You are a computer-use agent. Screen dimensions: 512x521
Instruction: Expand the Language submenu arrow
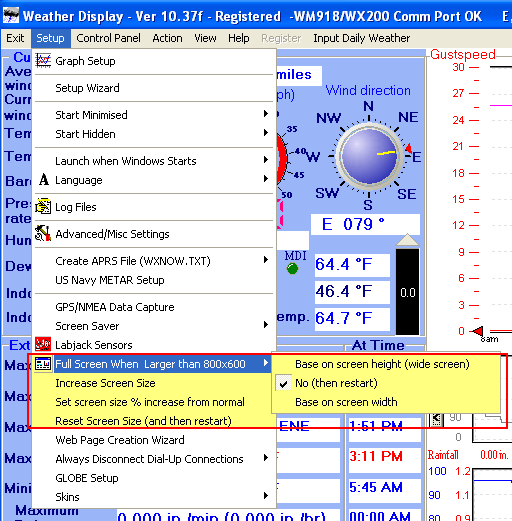(266, 179)
